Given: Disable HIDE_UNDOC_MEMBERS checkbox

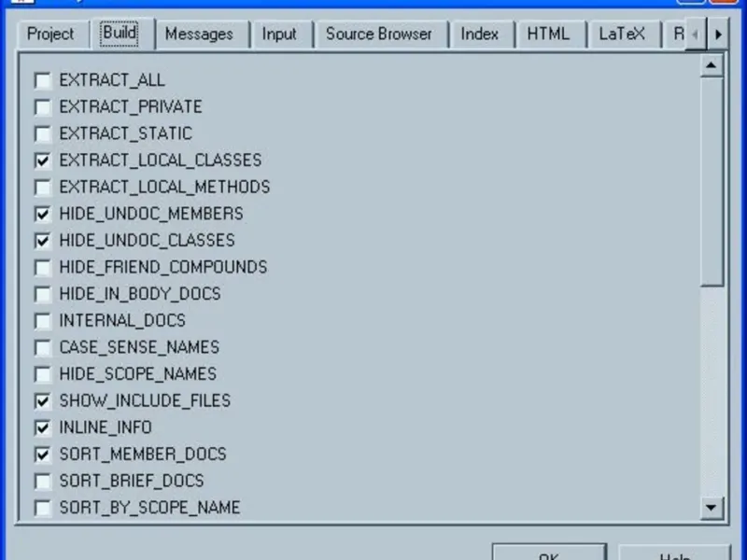Looking at the screenshot, I should pos(43,214).
